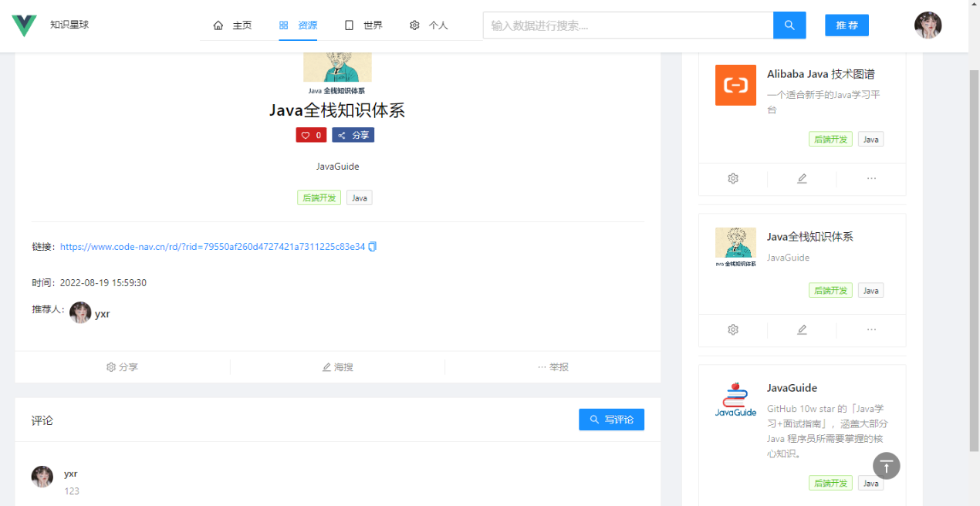Click the 知识星球 site title
This screenshot has height=506, width=980.
(x=69, y=25)
